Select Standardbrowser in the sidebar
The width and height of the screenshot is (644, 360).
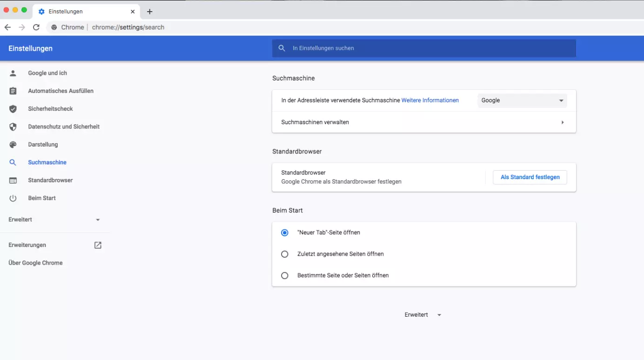pos(50,180)
